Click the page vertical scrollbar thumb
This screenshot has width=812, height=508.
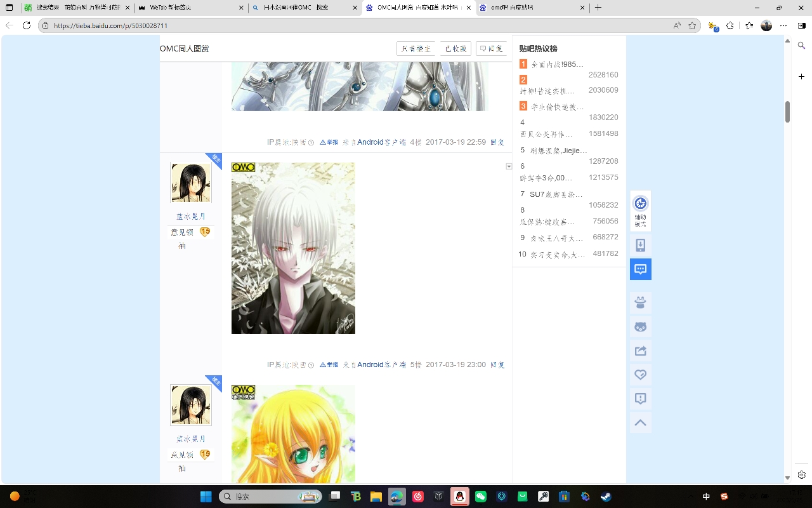click(x=788, y=112)
